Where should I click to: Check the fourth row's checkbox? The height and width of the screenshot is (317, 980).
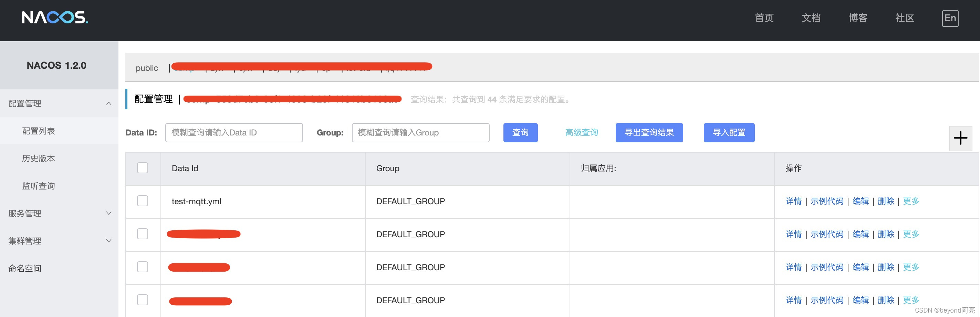pos(143,300)
